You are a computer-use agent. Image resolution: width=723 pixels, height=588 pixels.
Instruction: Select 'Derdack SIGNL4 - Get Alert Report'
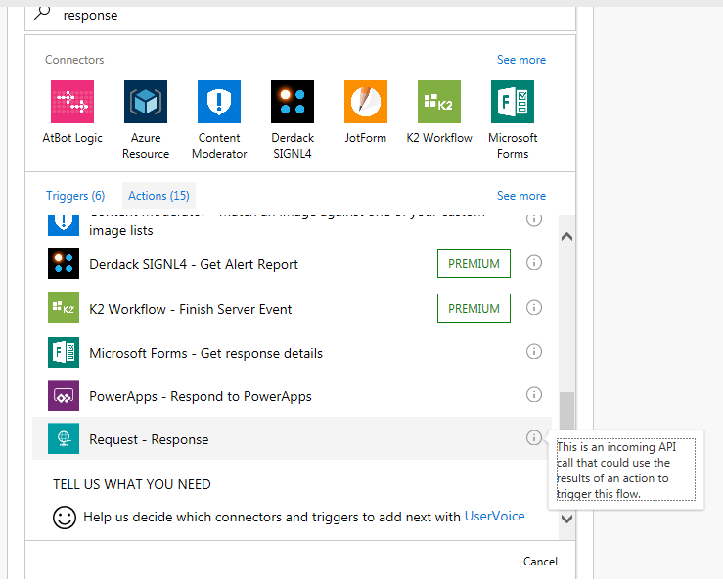coord(194,264)
